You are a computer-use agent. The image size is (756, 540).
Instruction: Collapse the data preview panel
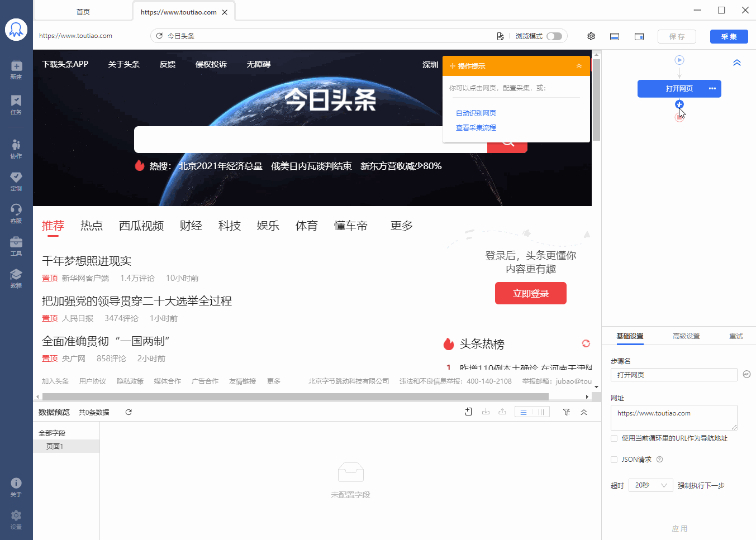tap(584, 412)
